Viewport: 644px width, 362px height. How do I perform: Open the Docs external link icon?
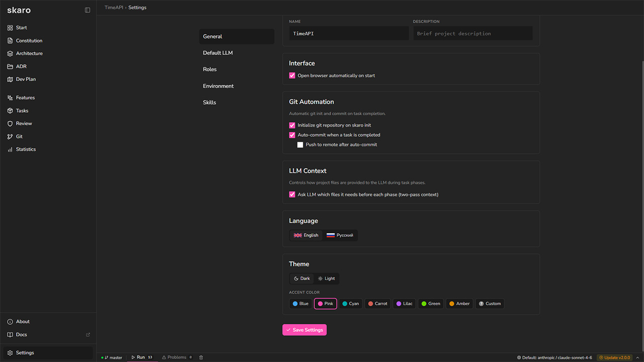(88, 335)
